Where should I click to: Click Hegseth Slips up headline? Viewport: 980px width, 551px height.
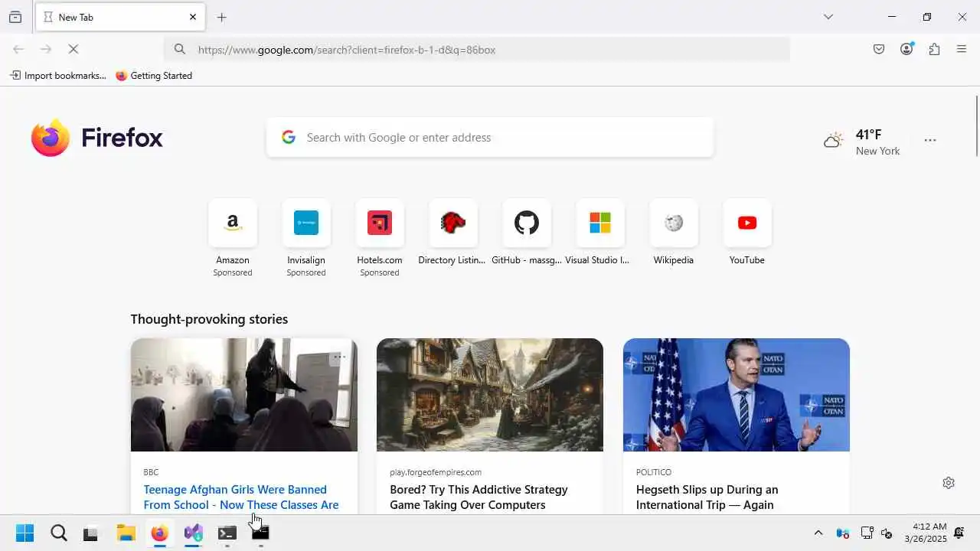coord(707,497)
